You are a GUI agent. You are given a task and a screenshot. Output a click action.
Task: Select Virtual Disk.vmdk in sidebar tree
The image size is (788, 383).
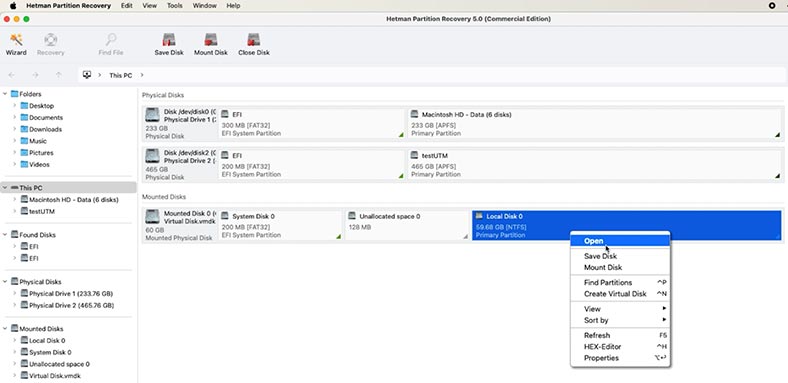[x=50, y=376]
